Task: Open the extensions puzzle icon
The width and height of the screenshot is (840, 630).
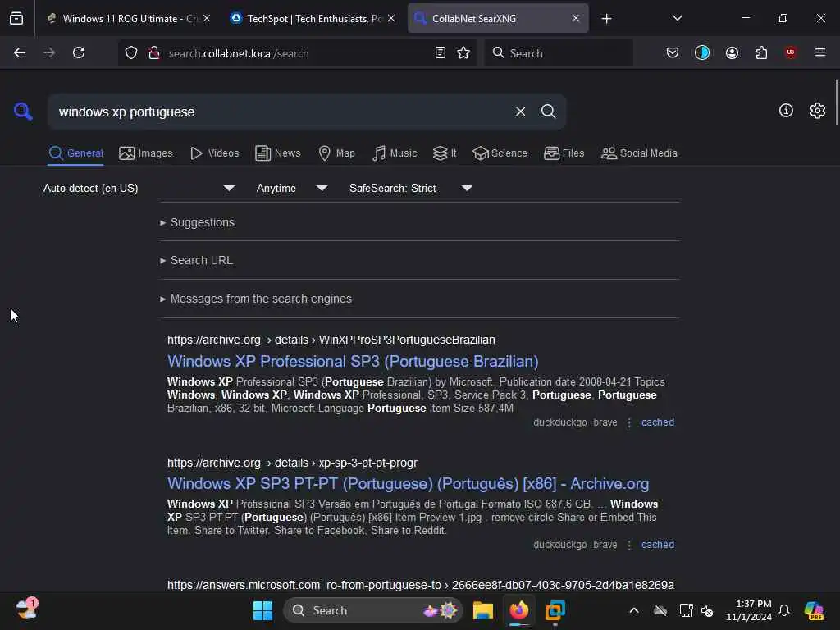Action: pyautogui.click(x=761, y=52)
